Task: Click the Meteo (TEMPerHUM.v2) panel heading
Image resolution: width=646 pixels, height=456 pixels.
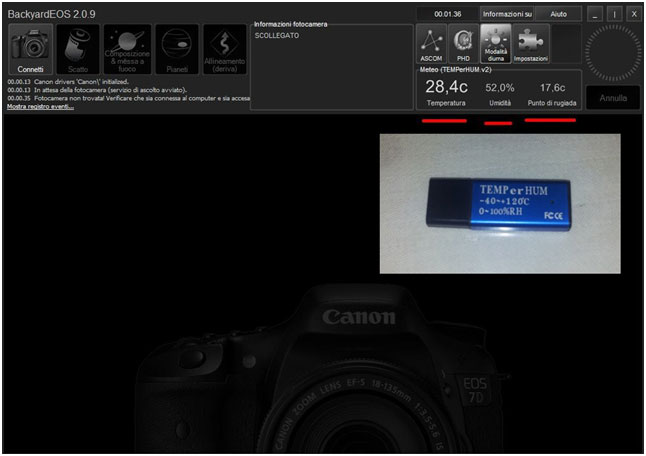Action: pyautogui.click(x=456, y=70)
